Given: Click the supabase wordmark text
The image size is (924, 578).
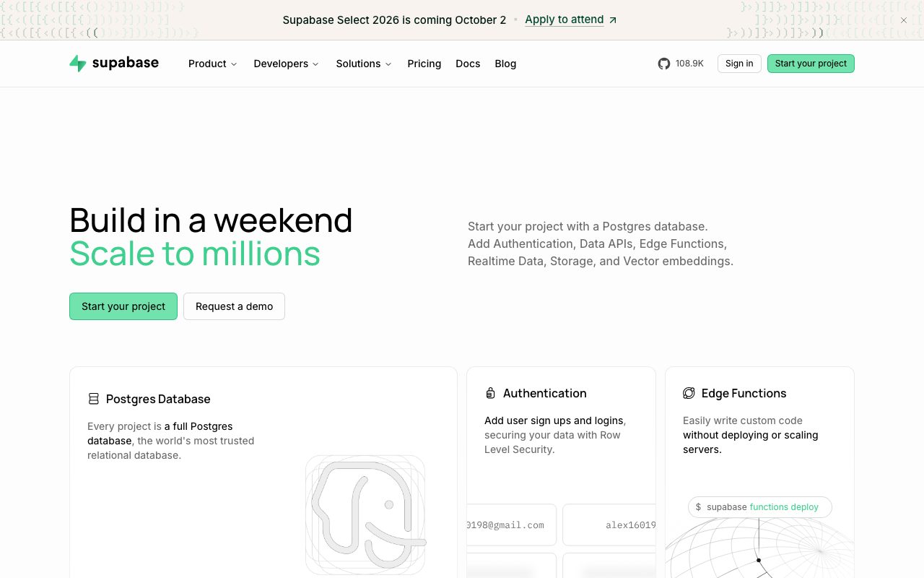Looking at the screenshot, I should (126, 63).
